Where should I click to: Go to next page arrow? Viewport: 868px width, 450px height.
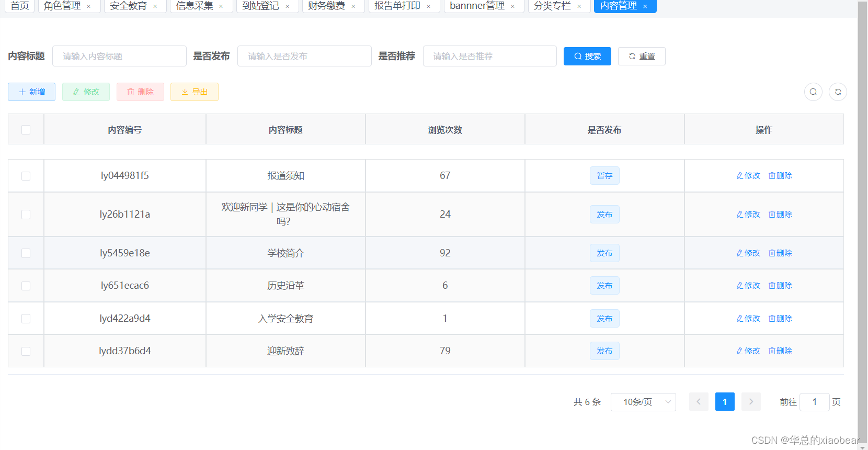click(751, 402)
